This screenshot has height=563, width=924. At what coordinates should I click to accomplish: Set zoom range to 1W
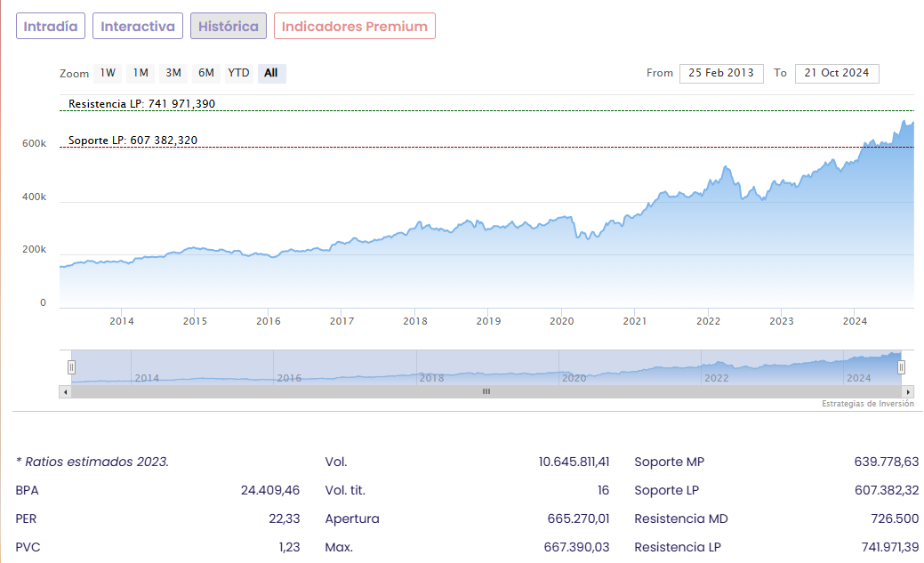click(108, 73)
